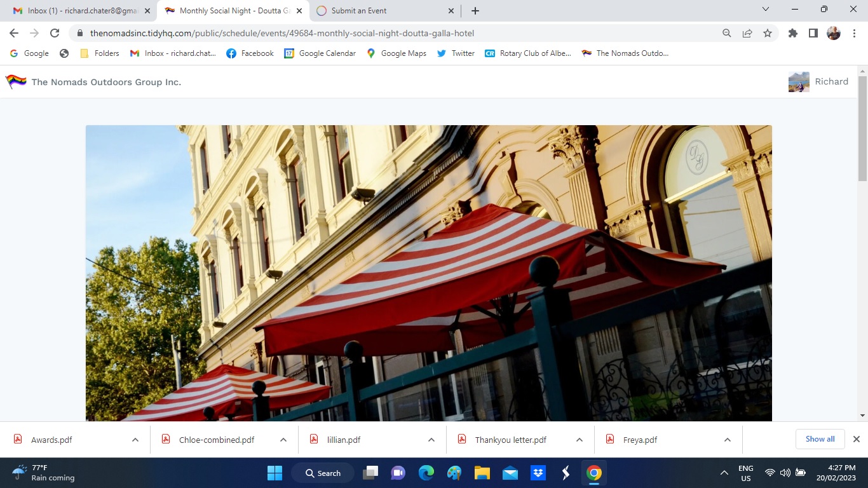Click the rainbow flag logo

(16, 81)
